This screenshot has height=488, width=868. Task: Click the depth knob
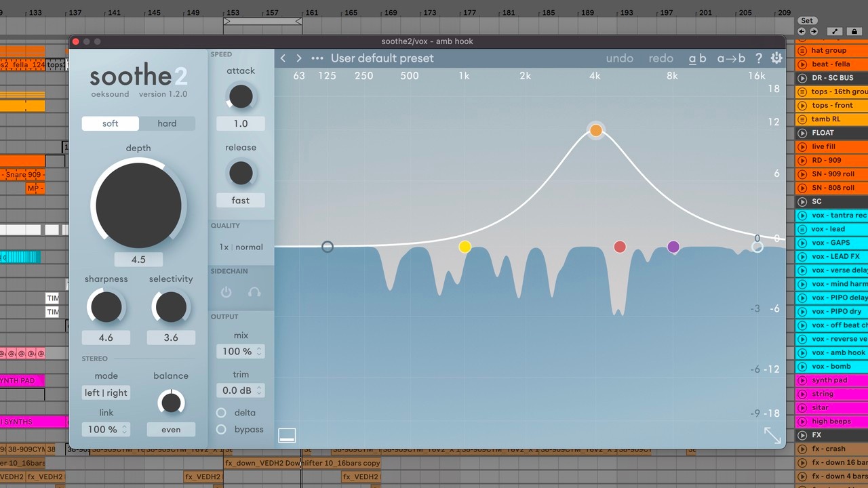pyautogui.click(x=138, y=205)
